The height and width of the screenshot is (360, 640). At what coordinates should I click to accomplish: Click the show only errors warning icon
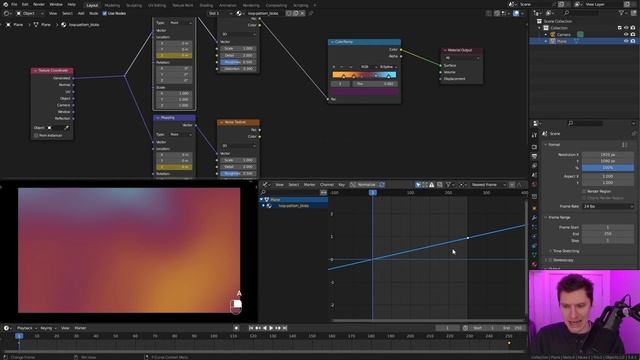coord(431,185)
